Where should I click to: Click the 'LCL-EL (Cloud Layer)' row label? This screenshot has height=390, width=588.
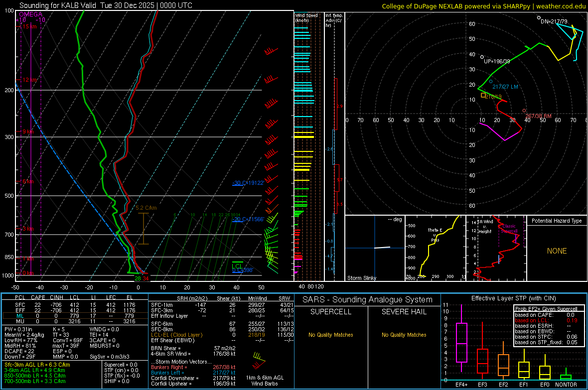pos(176,335)
